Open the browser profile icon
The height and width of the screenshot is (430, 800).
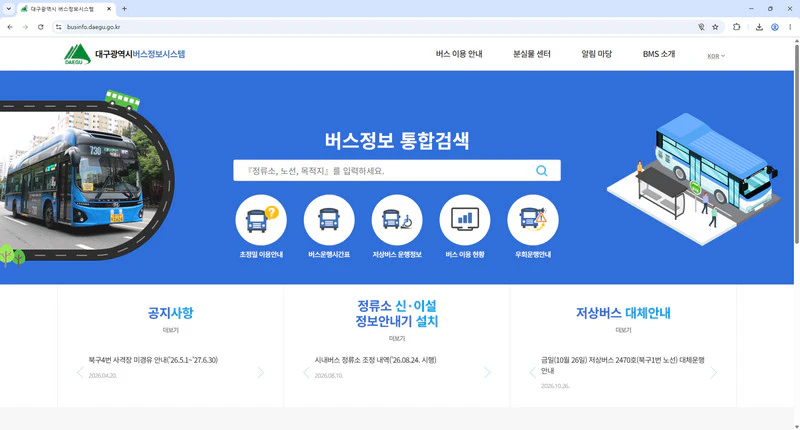pos(774,27)
